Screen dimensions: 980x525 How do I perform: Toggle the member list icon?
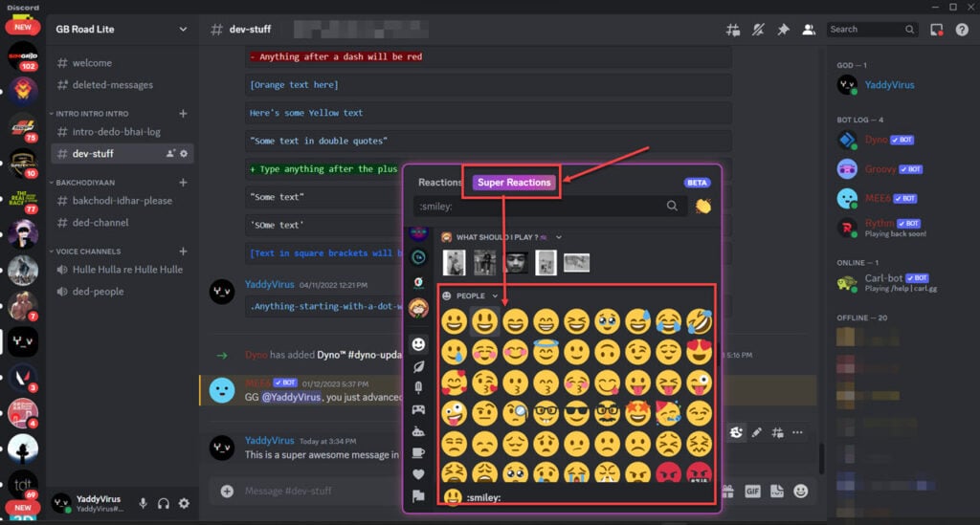pyautogui.click(x=808, y=30)
